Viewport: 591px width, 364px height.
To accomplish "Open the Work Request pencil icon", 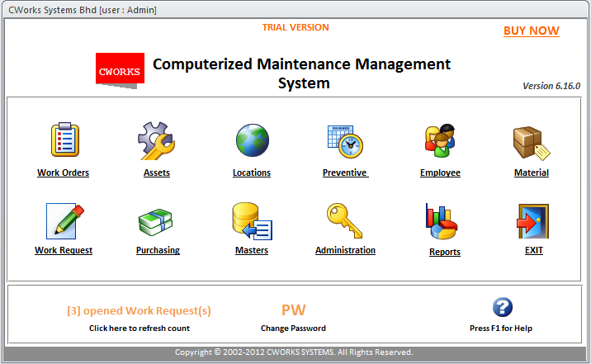I will [65, 221].
